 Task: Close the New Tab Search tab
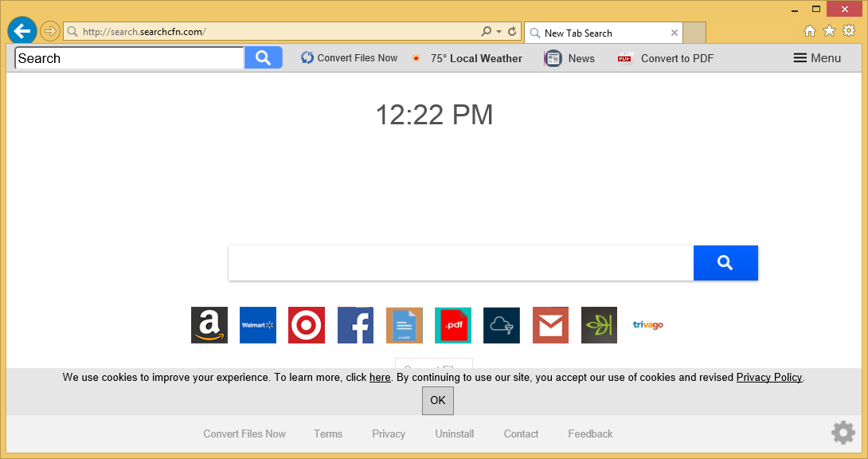[x=674, y=33]
